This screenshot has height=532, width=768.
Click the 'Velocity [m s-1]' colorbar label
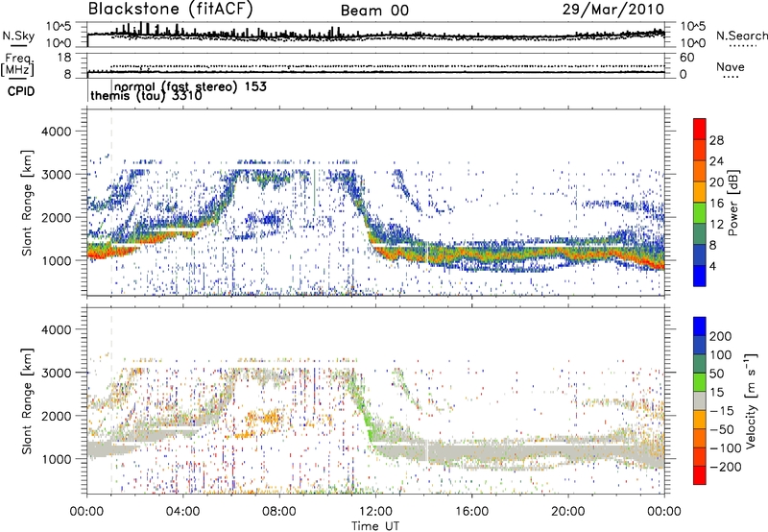pos(750,400)
